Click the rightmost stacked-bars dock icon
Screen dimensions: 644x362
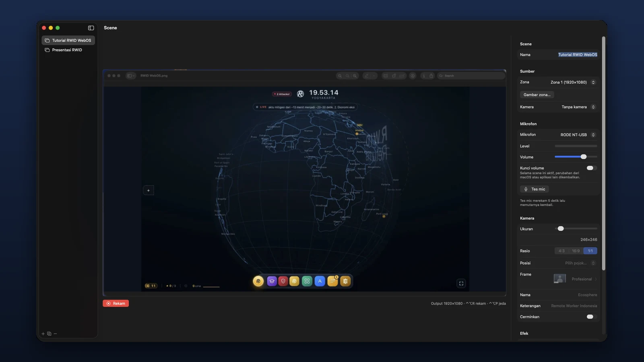tap(345, 281)
